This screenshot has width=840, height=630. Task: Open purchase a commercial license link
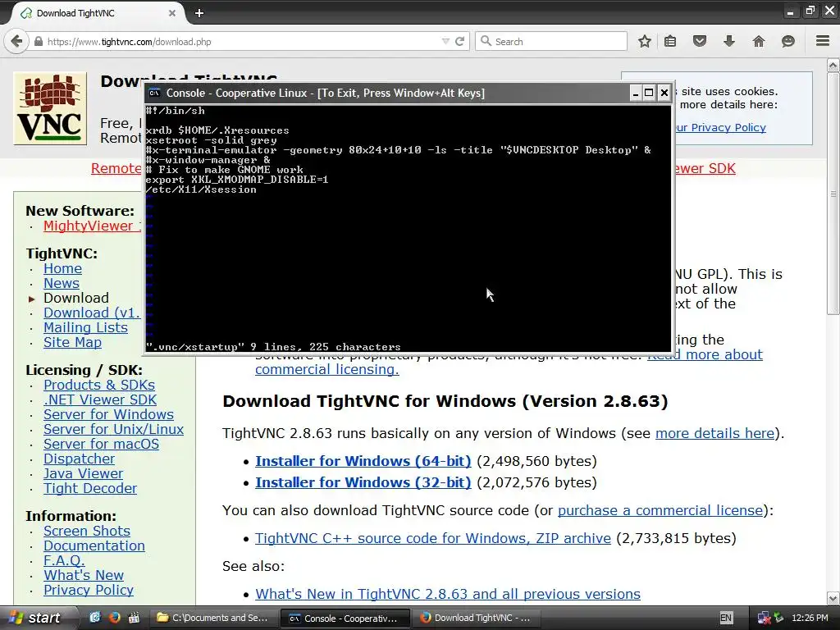[x=660, y=510]
